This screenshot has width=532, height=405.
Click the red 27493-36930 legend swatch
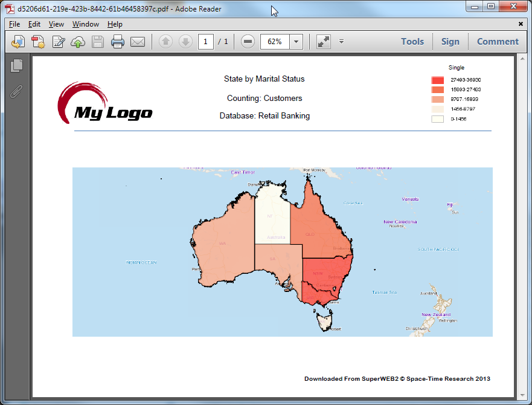[438, 80]
